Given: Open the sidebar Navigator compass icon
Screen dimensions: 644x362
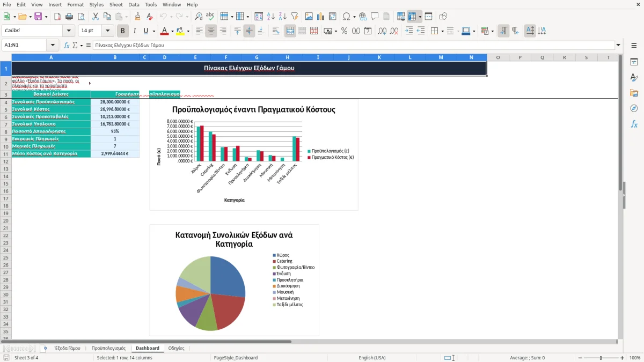Looking at the screenshot, I should (634, 108).
